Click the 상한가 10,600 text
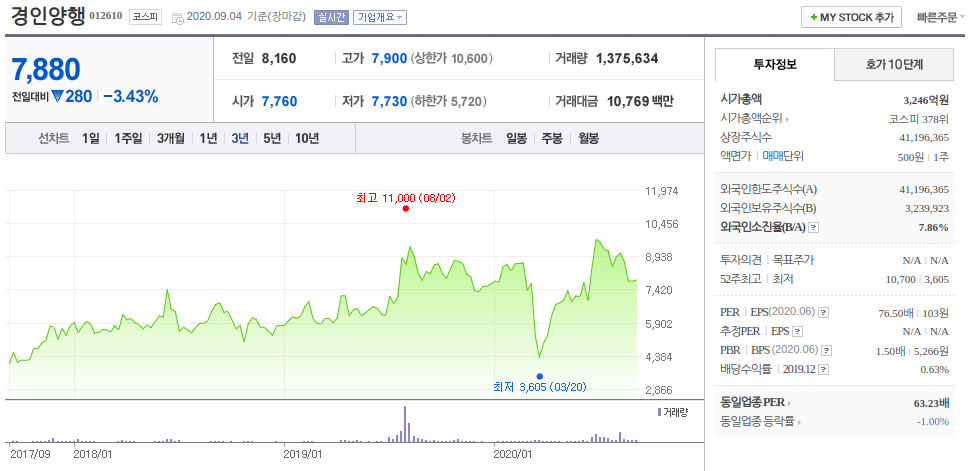971x471 pixels. pos(451,59)
